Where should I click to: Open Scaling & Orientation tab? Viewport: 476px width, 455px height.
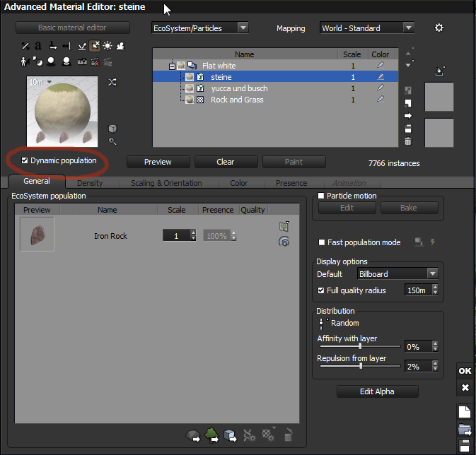point(166,183)
